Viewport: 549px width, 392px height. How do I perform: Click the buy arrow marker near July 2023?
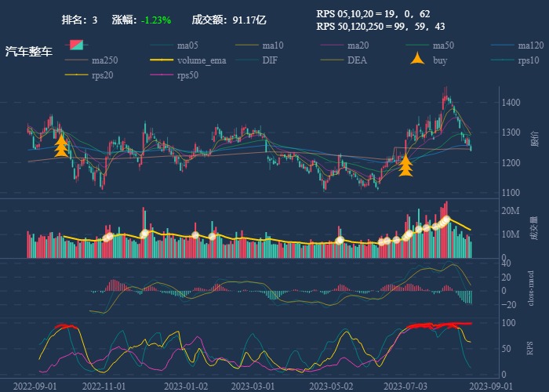[405, 165]
